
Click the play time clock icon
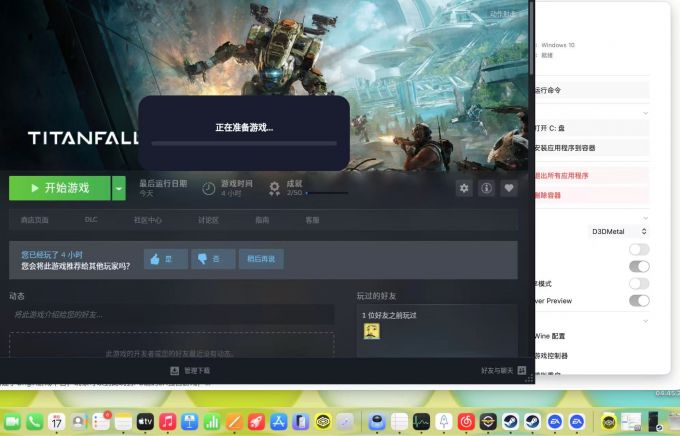(x=209, y=189)
